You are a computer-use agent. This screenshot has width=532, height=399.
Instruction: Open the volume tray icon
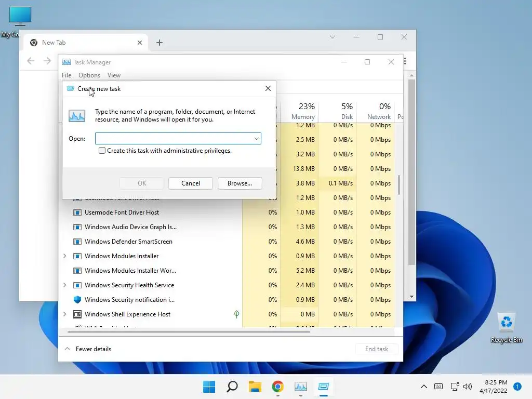click(467, 387)
